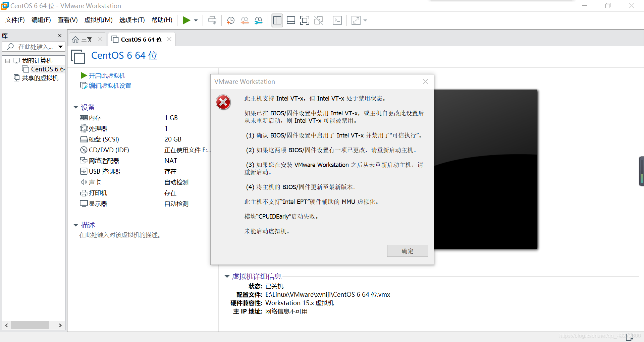Screen dimensions: 644x342
Task: Close the CentOS 6 64 位 tab
Action: click(169, 39)
